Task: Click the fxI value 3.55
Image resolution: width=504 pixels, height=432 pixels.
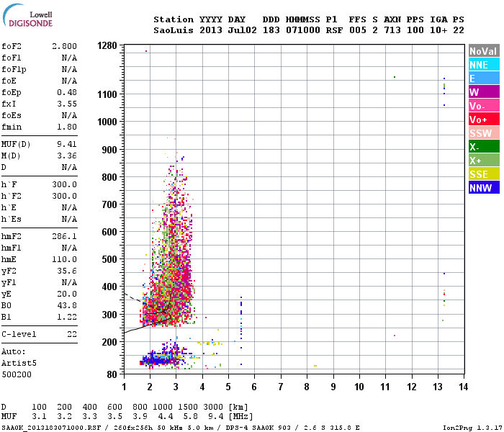Action: (67, 104)
